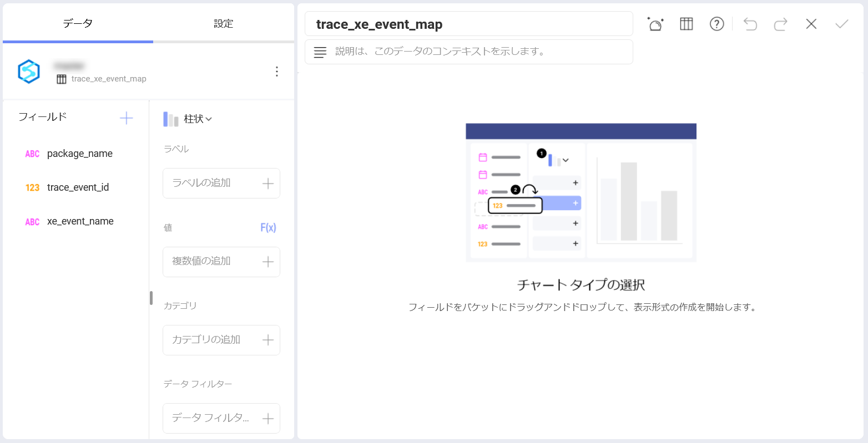Click the カテゴリ section label
The height and width of the screenshot is (443, 868).
click(180, 306)
